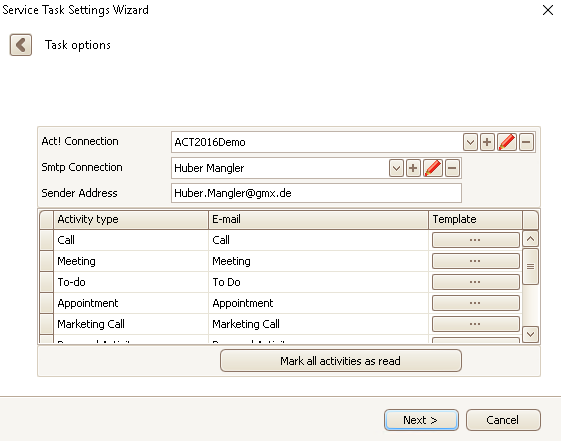Add a new Act! Connection
This screenshot has width=561, height=441.
tap(487, 142)
